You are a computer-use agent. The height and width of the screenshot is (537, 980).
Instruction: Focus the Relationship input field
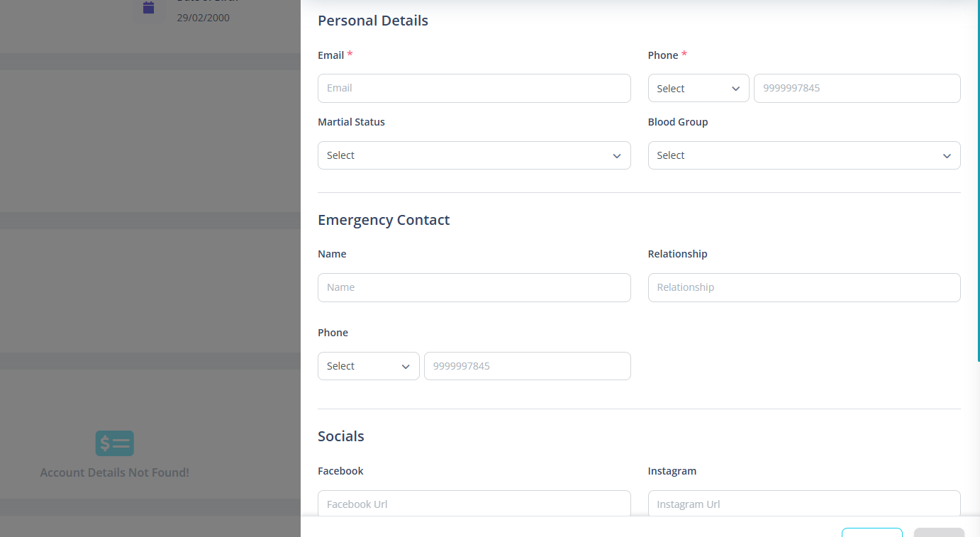pyautogui.click(x=804, y=288)
